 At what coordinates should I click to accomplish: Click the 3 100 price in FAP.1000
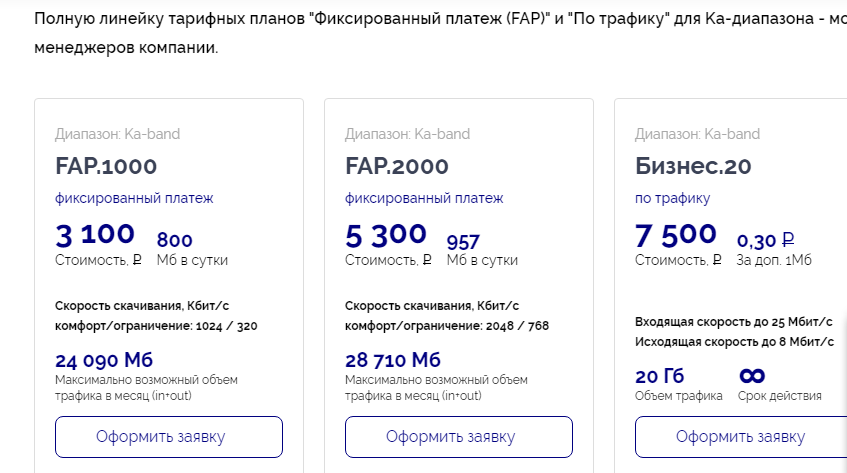95,235
